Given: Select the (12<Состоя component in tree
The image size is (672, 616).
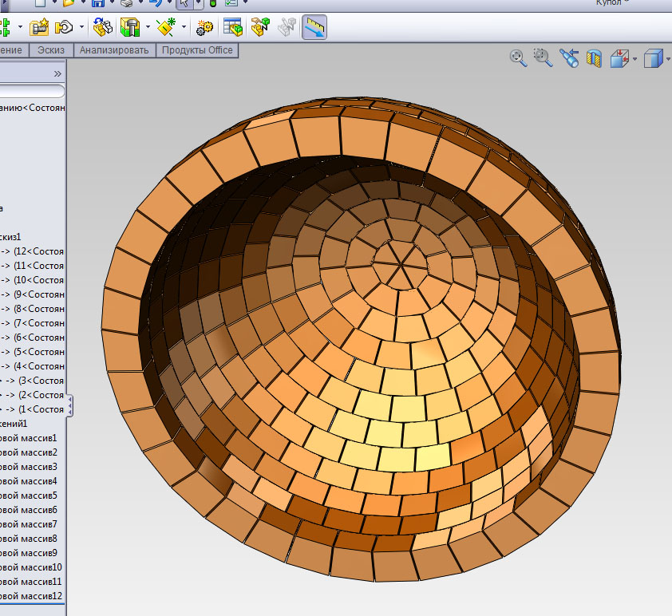Looking at the screenshot, I should [40, 251].
